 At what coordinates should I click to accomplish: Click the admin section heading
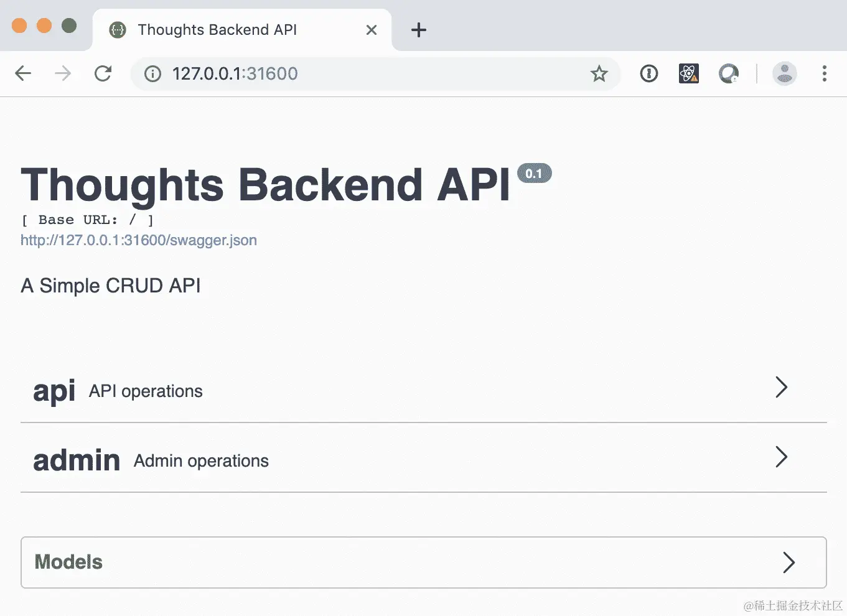[77, 460]
